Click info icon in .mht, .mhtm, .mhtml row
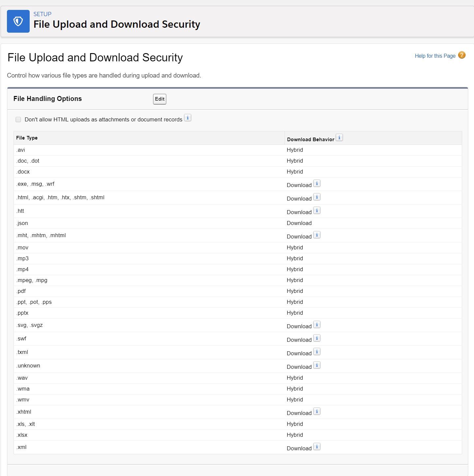Screen dimensions: 474x476 point(317,235)
